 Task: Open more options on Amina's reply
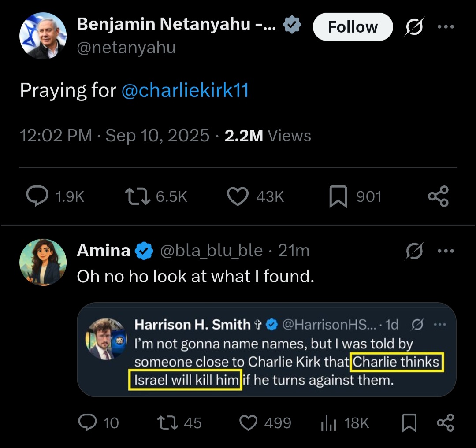coord(445,251)
